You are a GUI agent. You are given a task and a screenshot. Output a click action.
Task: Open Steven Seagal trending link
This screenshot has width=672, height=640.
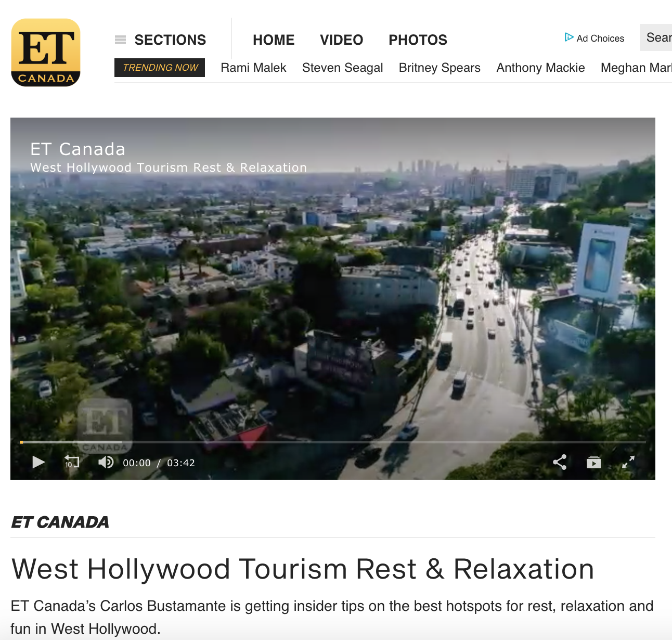click(x=343, y=68)
